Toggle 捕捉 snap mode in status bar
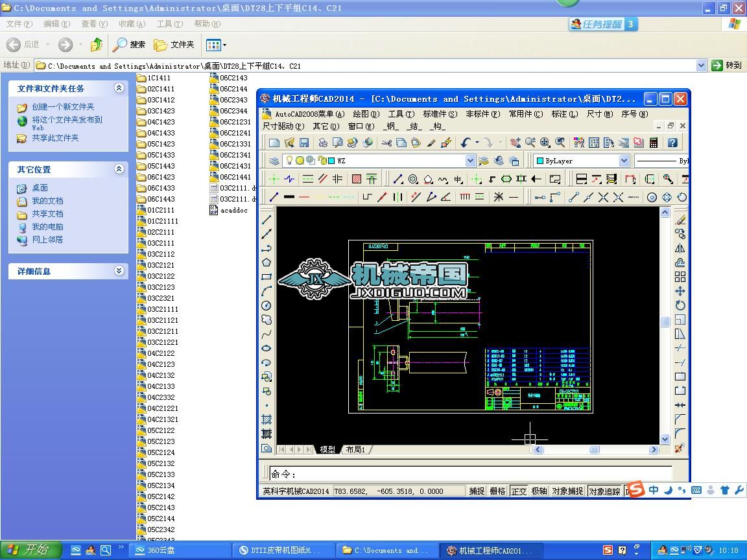This screenshot has width=747, height=560. pyautogui.click(x=477, y=491)
